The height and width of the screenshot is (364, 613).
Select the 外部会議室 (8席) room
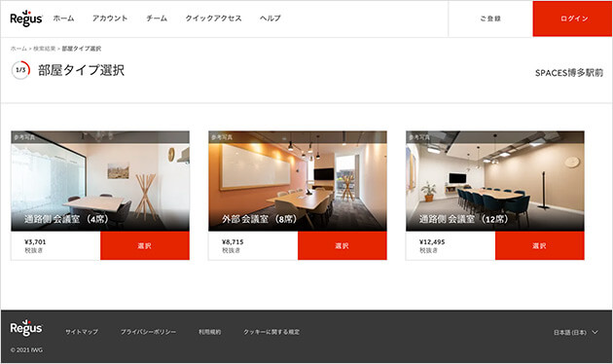click(x=343, y=245)
